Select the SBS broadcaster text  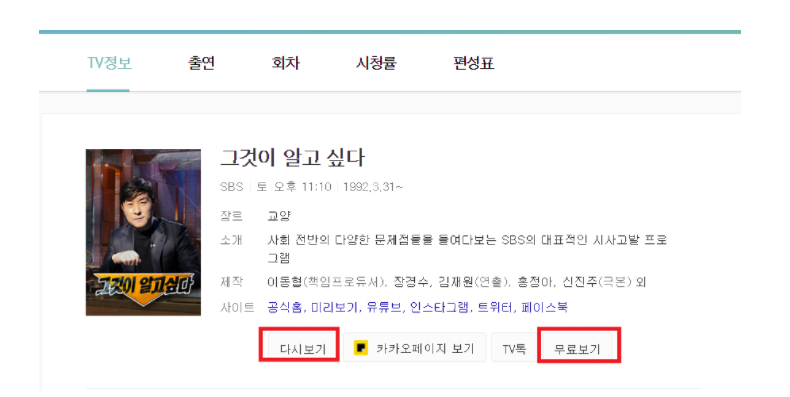[x=232, y=187]
